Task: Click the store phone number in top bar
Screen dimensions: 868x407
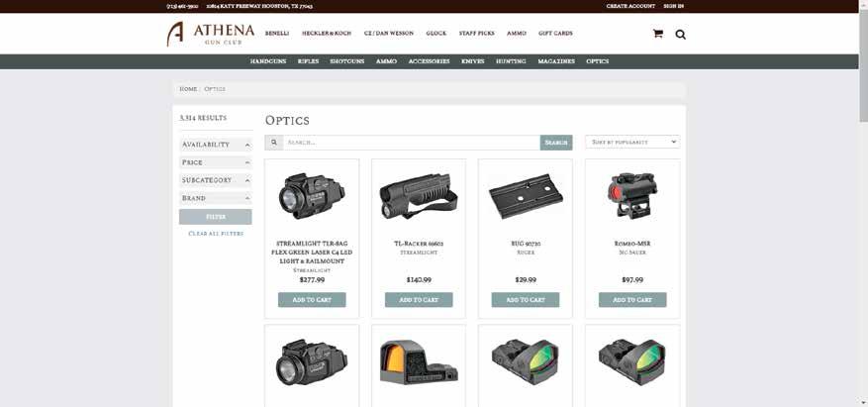Action: point(182,6)
